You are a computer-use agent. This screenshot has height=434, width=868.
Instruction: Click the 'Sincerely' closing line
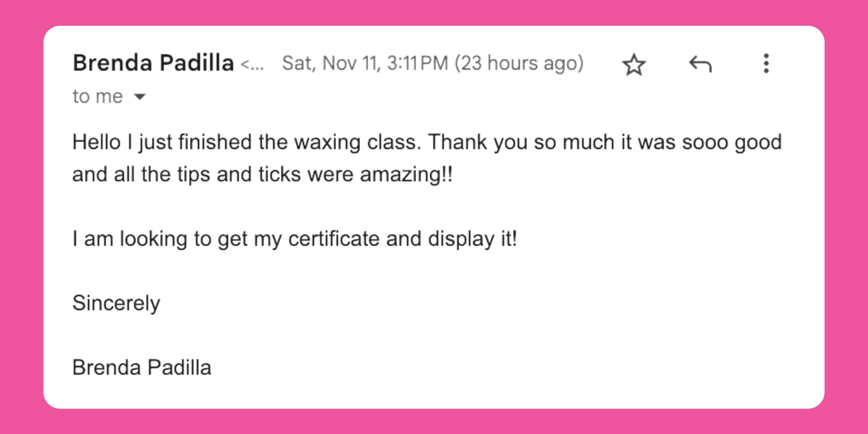click(116, 303)
